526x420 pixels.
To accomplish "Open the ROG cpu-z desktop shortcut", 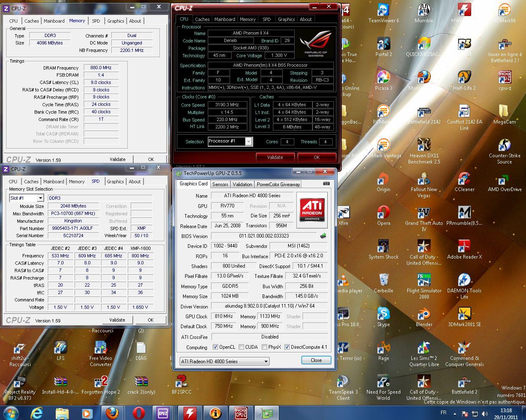I will pyautogui.click(x=505, y=81).
